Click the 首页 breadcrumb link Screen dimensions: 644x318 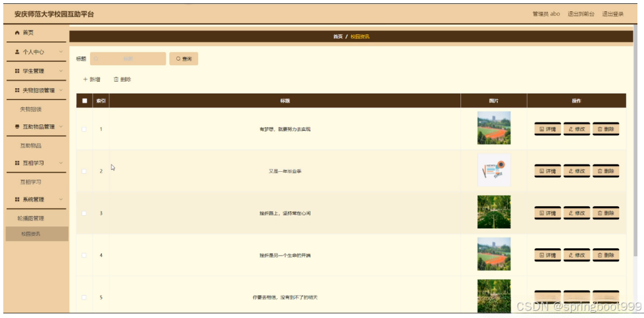pos(337,37)
